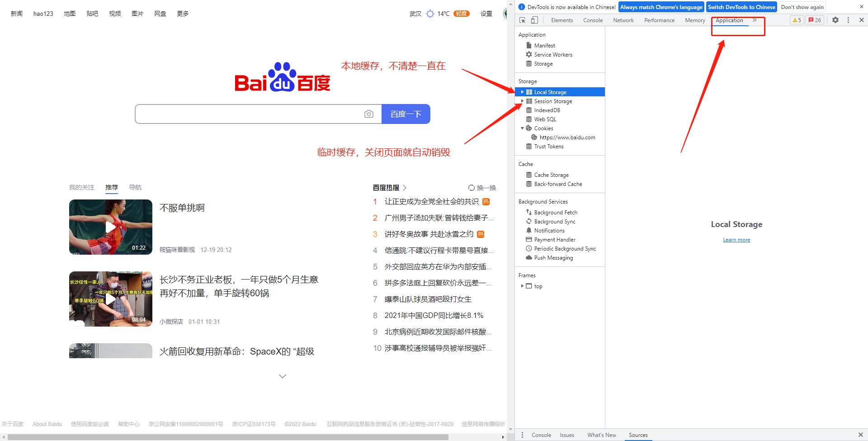Click Switch DevTools to Chinese
The image size is (868, 441).
click(x=741, y=7)
